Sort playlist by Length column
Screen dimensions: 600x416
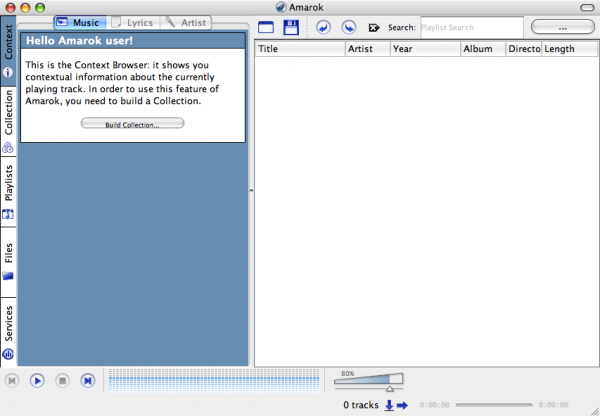(569, 49)
